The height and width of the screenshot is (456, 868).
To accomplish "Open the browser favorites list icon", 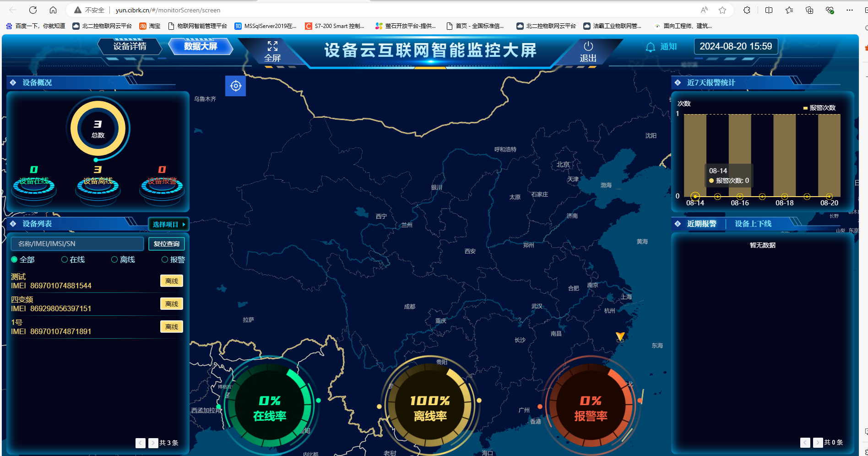I will coord(789,10).
